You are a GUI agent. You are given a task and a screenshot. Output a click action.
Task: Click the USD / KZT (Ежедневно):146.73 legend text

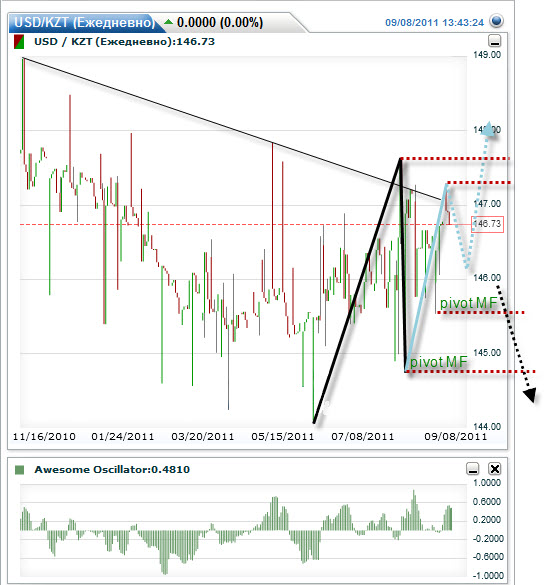[124, 42]
